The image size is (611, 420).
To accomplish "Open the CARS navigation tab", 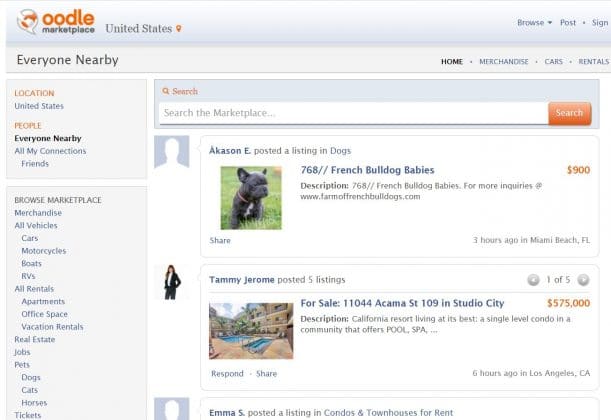I will [x=553, y=62].
